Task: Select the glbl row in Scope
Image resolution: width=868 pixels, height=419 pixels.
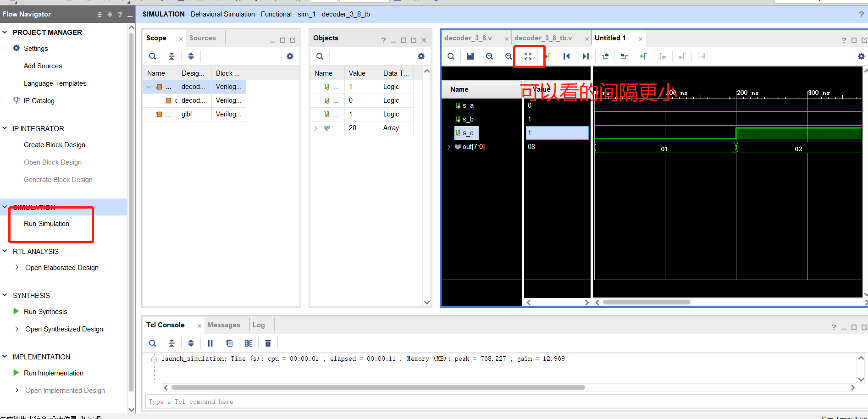Action: (x=194, y=114)
